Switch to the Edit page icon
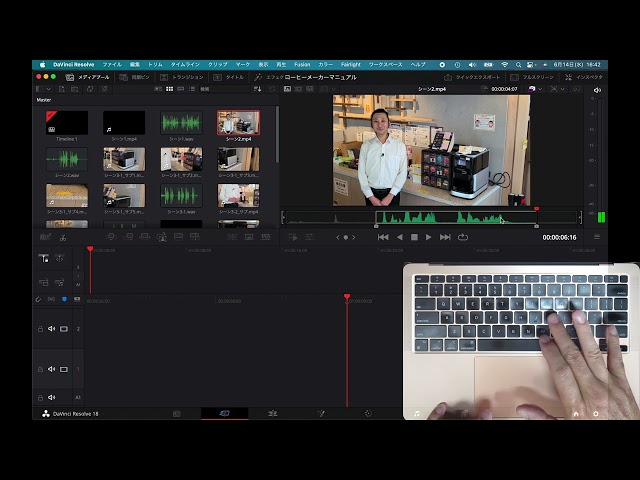The width and height of the screenshot is (640, 480). click(x=272, y=413)
